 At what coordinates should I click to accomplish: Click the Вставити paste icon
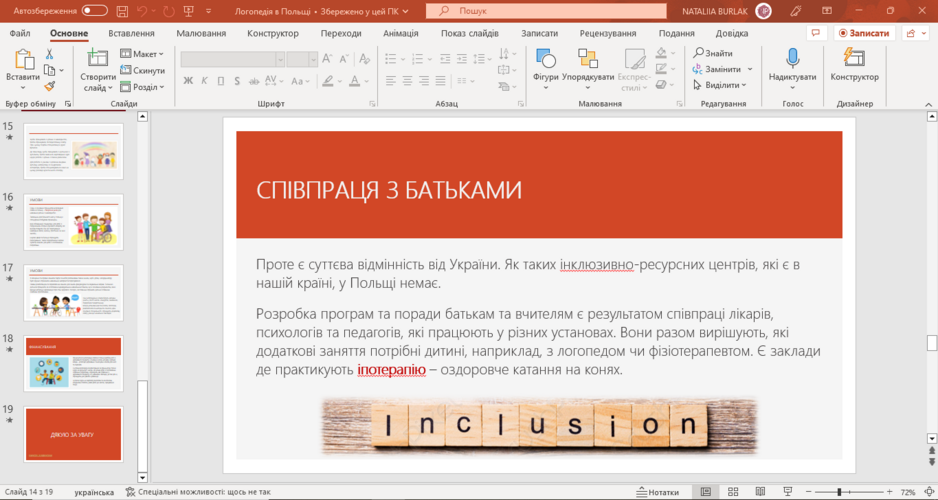[23, 59]
